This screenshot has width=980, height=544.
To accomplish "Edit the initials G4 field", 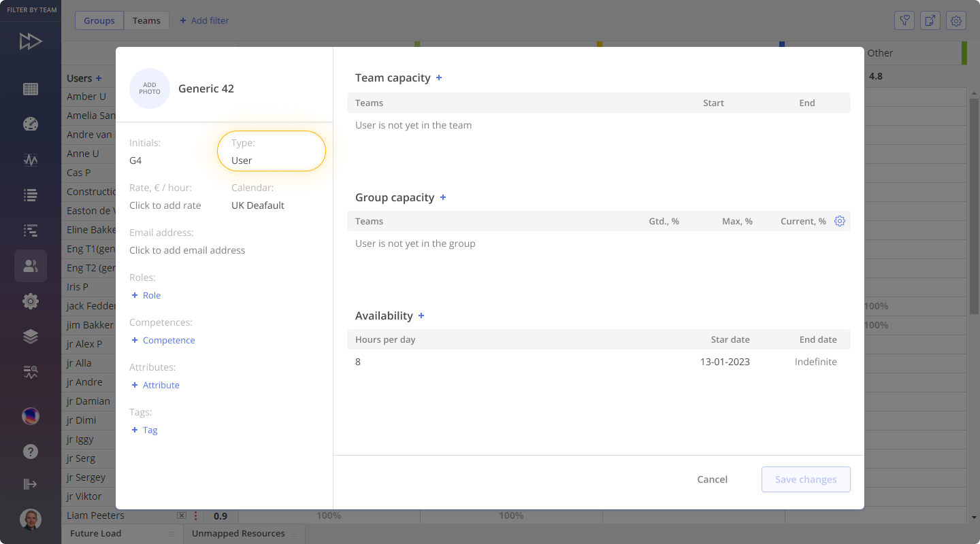I will point(135,160).
